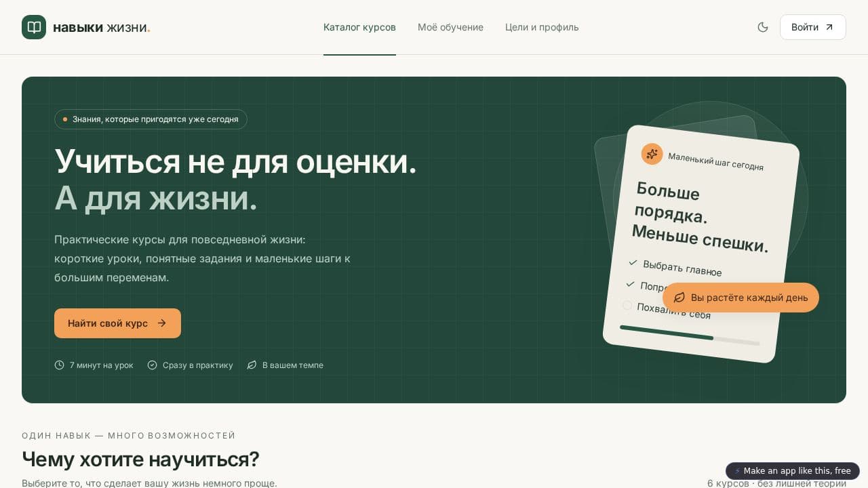Check the Похвалить себя circle
The image size is (868, 488).
click(627, 306)
